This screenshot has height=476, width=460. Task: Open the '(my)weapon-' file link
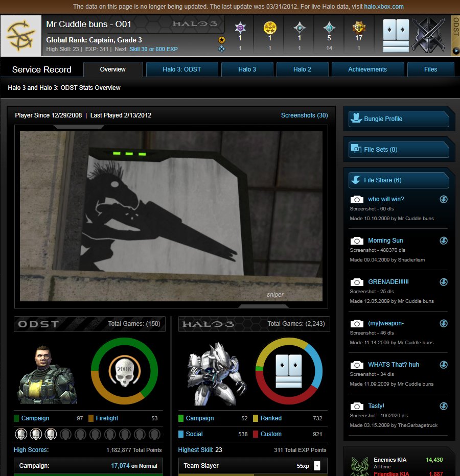click(385, 323)
